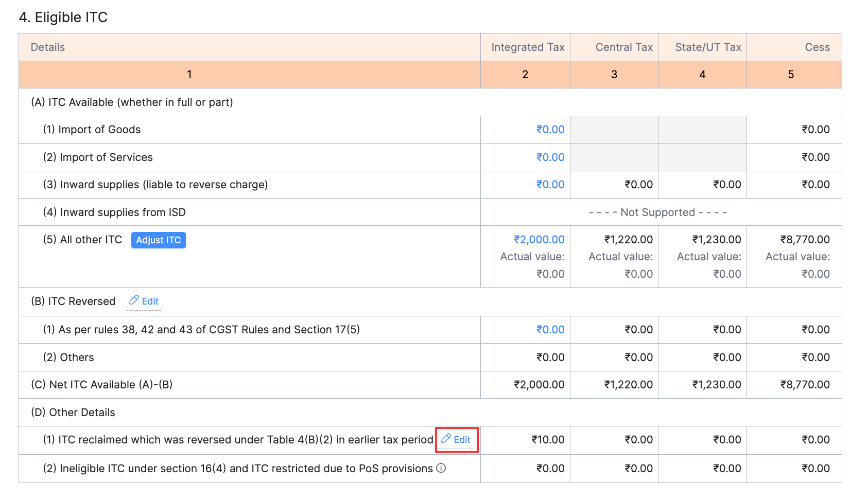
Task: Click Integrated Tax amount for rules 38, 42, 43
Action: coord(550,330)
